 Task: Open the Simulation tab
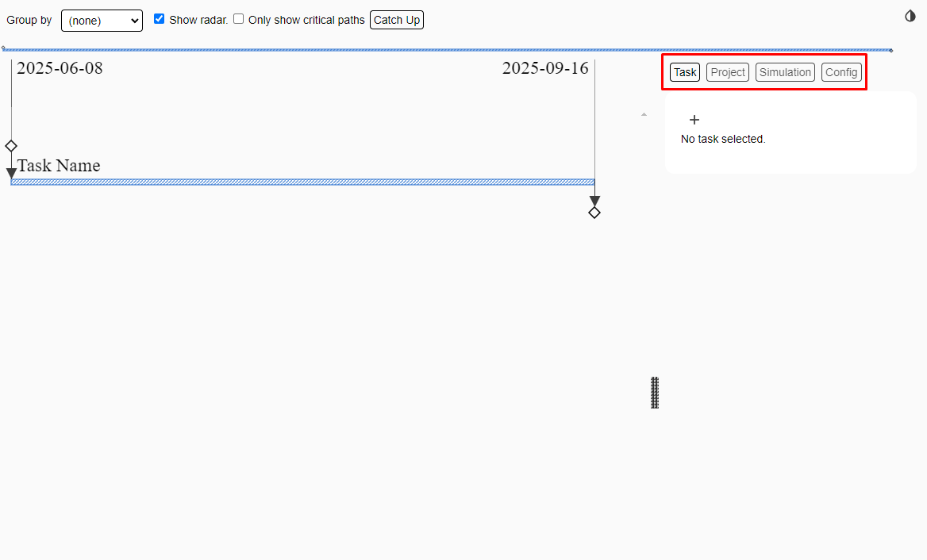(785, 72)
